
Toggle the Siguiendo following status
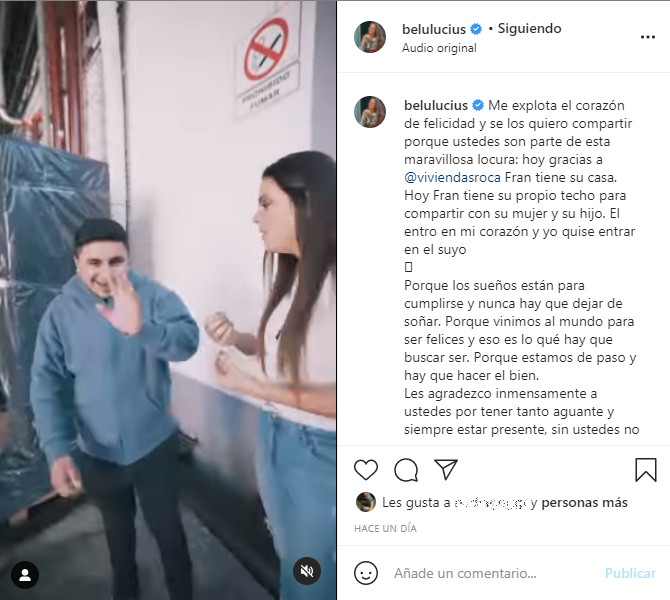pyautogui.click(x=529, y=29)
